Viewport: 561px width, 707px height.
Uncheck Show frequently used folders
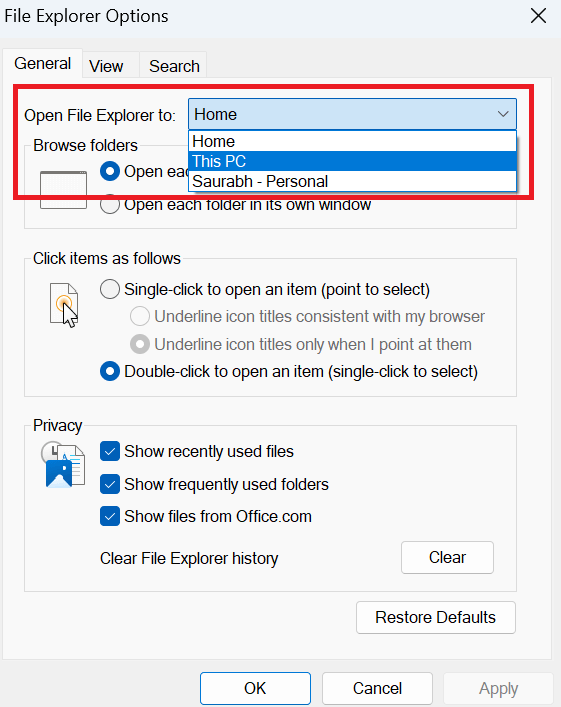(x=110, y=484)
